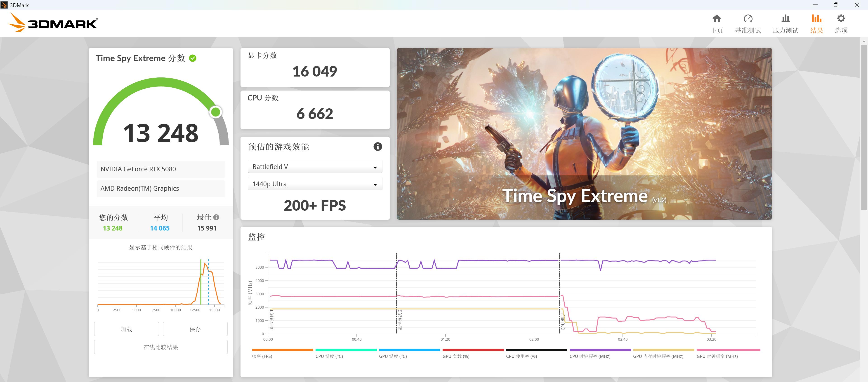The height and width of the screenshot is (382, 868).
Task: Click info icon beside 预估的游戏效能
Action: tap(377, 147)
